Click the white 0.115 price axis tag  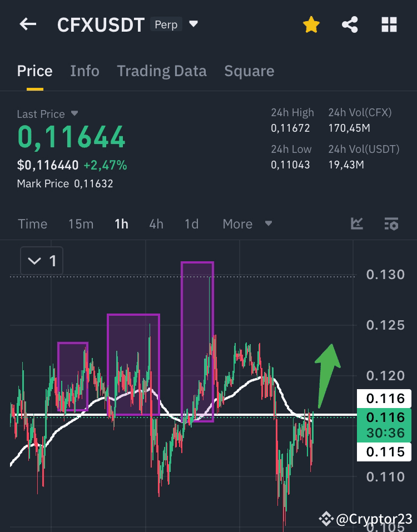(384, 452)
